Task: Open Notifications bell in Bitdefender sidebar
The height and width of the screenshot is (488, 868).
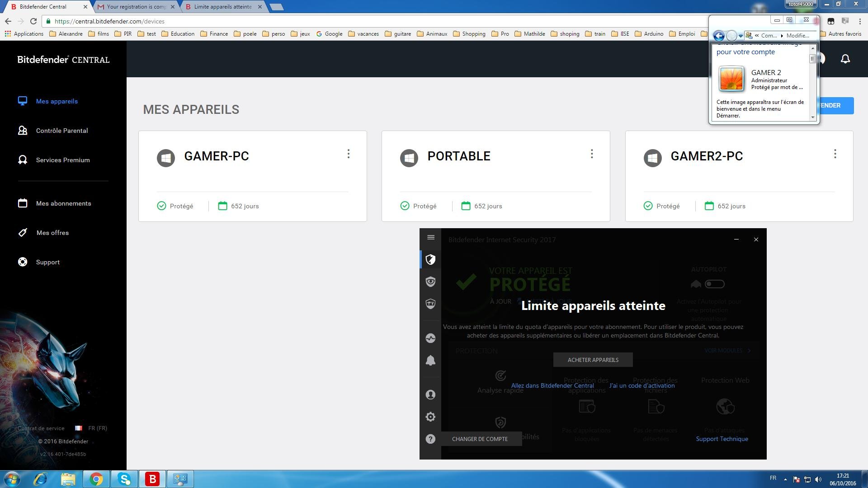Action: point(430,361)
